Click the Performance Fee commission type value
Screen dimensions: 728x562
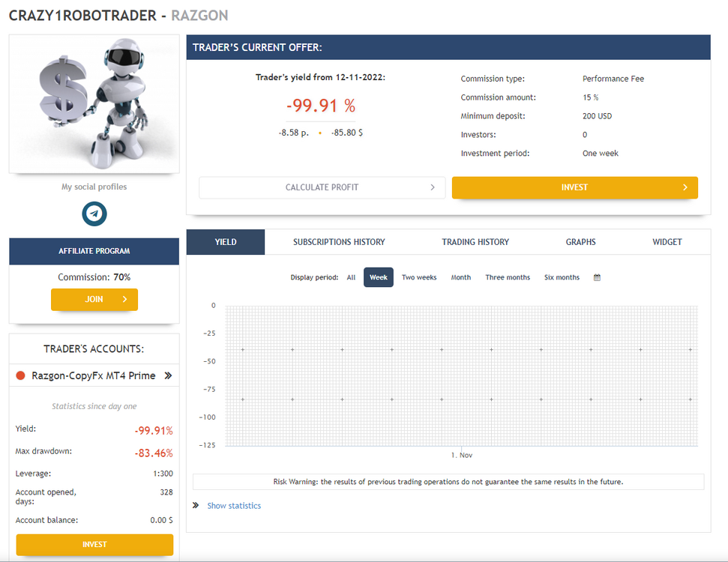tap(613, 79)
